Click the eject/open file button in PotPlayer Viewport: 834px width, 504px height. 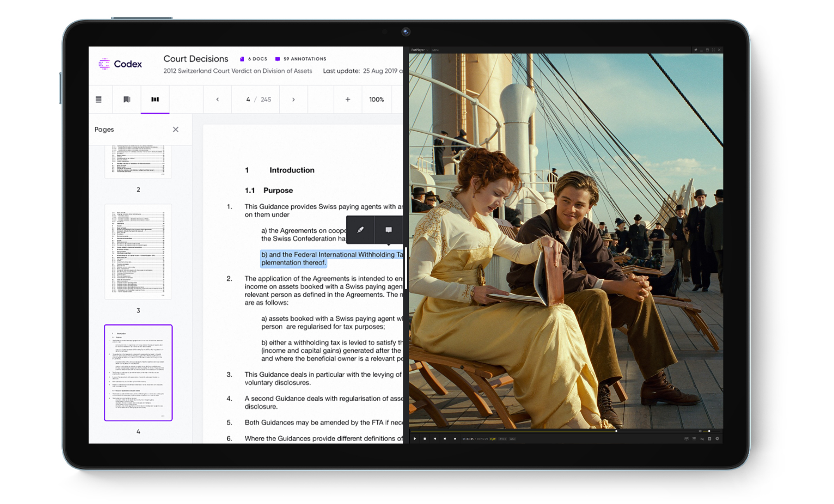click(455, 439)
